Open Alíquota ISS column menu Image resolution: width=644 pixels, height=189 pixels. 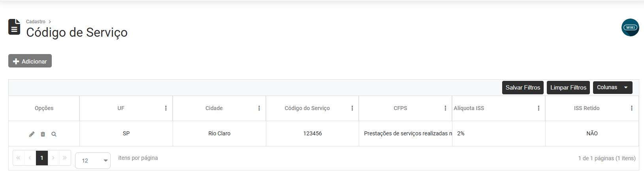539,108
